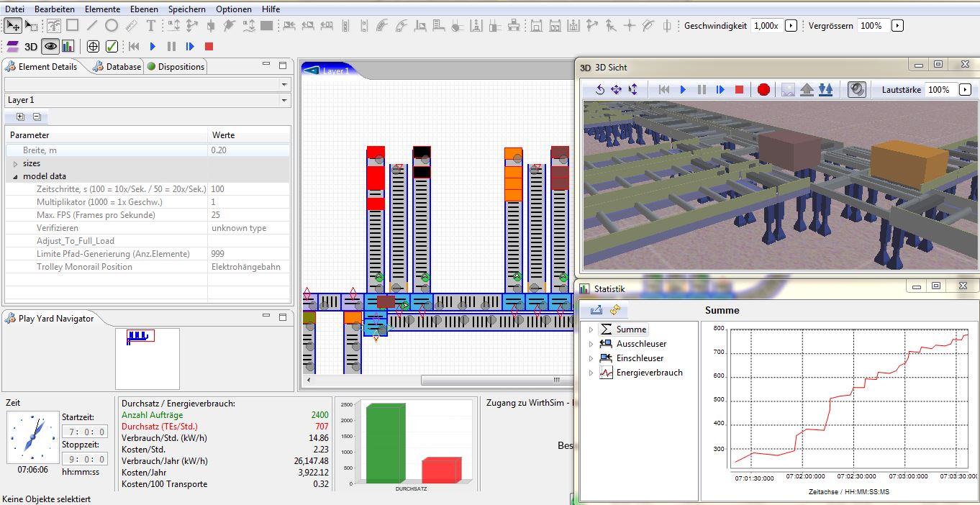Toggle the green checkmark verify button
980x505 pixels.
click(x=112, y=47)
